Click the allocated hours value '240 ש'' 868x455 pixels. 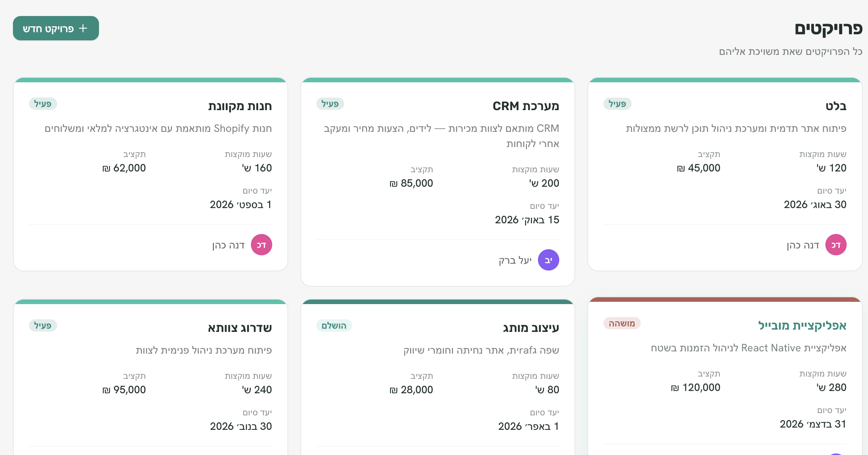[257, 390]
